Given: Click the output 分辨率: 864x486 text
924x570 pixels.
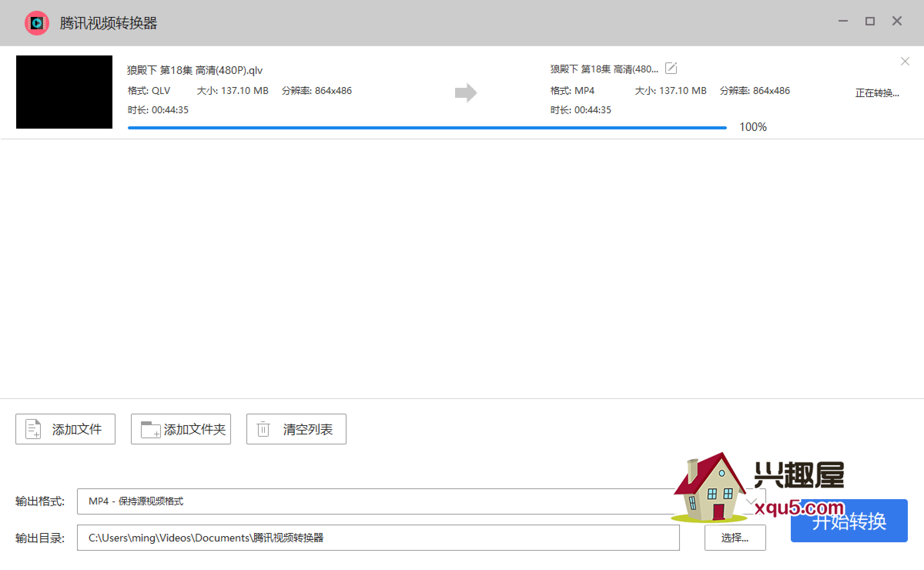Looking at the screenshot, I should [755, 91].
